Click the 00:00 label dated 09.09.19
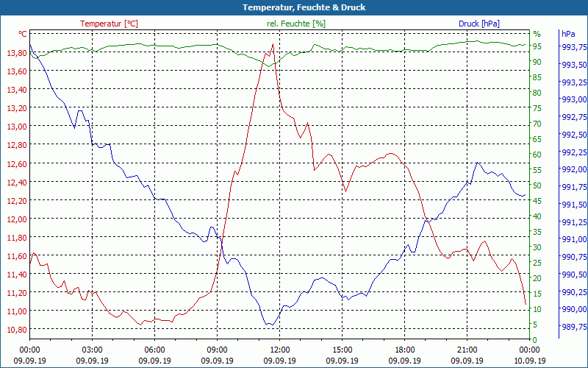The width and height of the screenshot is (588, 368). tap(29, 350)
